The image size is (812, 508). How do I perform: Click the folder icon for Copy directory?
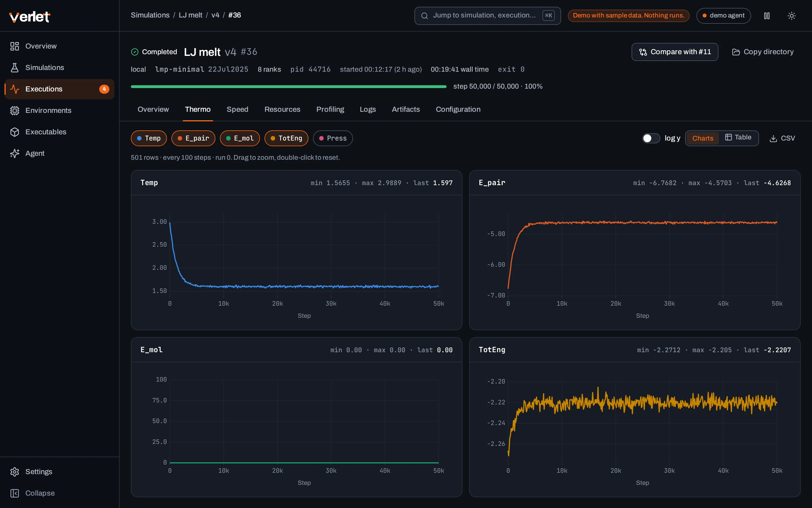coord(736,52)
